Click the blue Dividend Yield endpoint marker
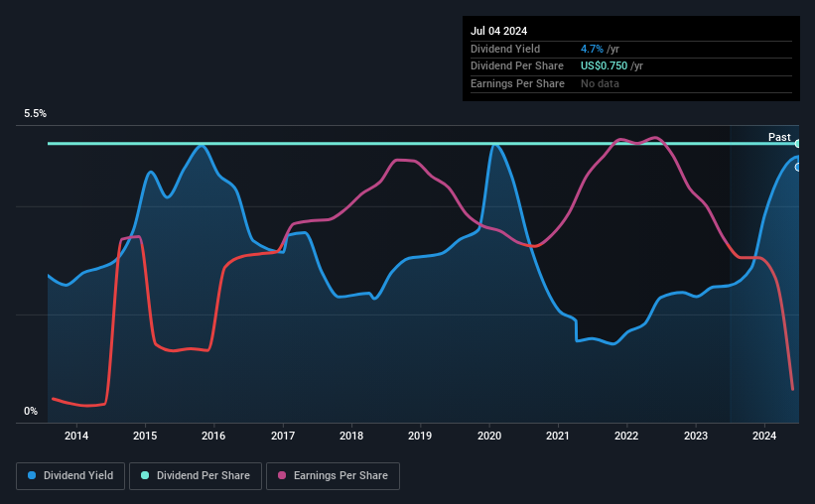This screenshot has width=815, height=504. click(x=798, y=168)
